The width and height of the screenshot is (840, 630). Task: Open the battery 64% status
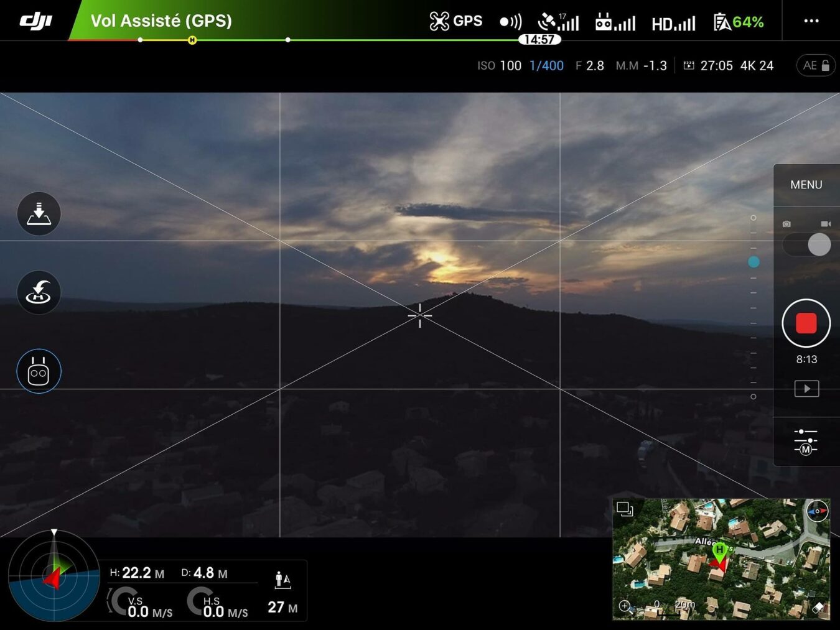pyautogui.click(x=738, y=22)
